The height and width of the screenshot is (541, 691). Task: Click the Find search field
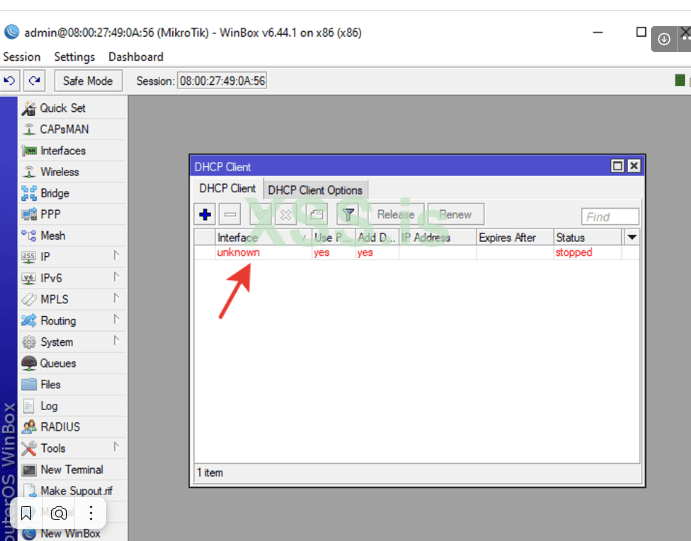[610, 217]
